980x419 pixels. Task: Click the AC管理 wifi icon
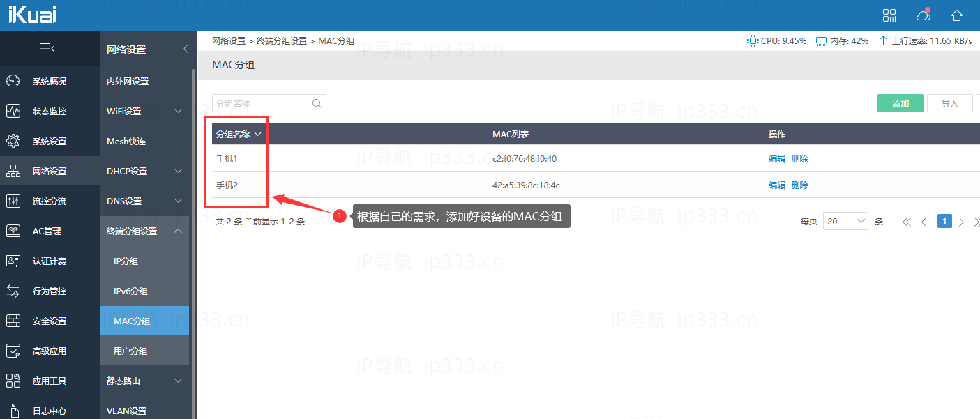pyautogui.click(x=13, y=231)
